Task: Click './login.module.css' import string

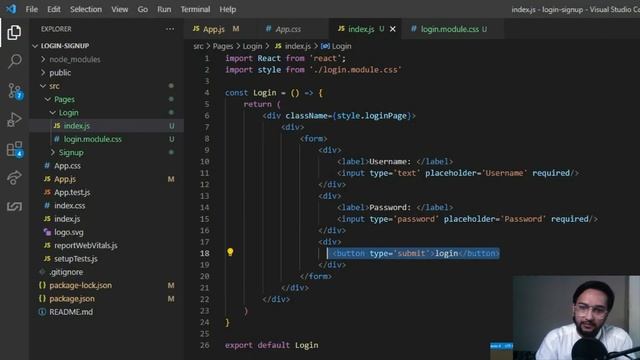Action: pyautogui.click(x=356, y=70)
